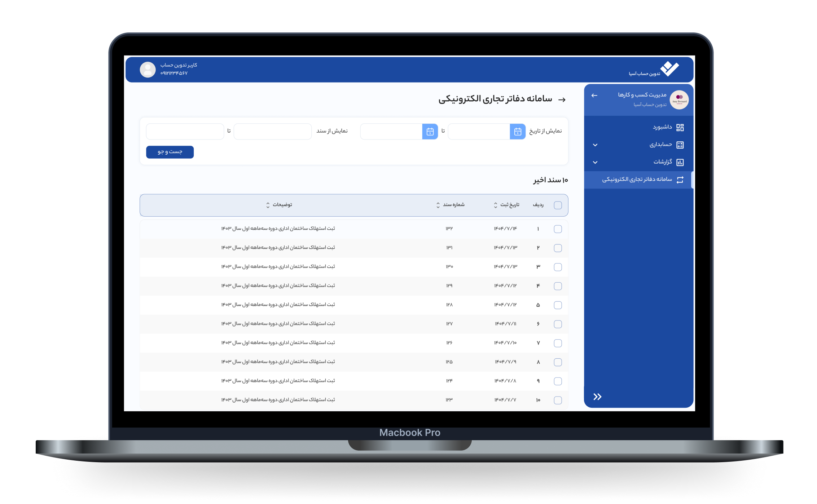Expand the گزارشات reports submenu chevron
817x504 pixels.
click(595, 162)
